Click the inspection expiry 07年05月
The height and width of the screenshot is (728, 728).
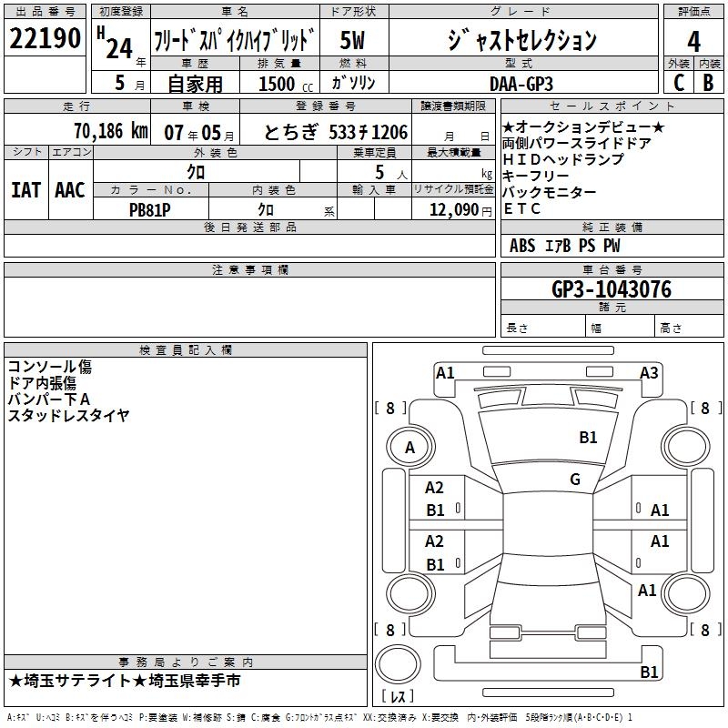tap(199, 133)
